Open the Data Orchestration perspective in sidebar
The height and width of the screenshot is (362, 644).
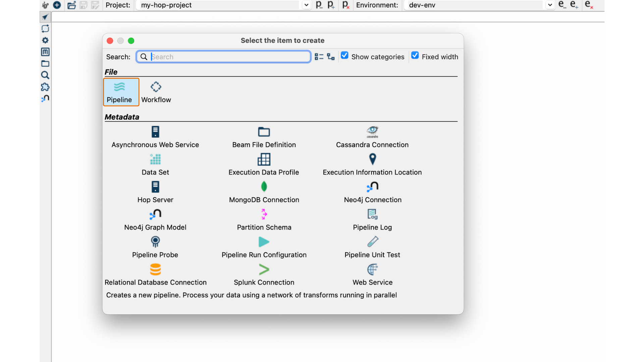coord(45,17)
